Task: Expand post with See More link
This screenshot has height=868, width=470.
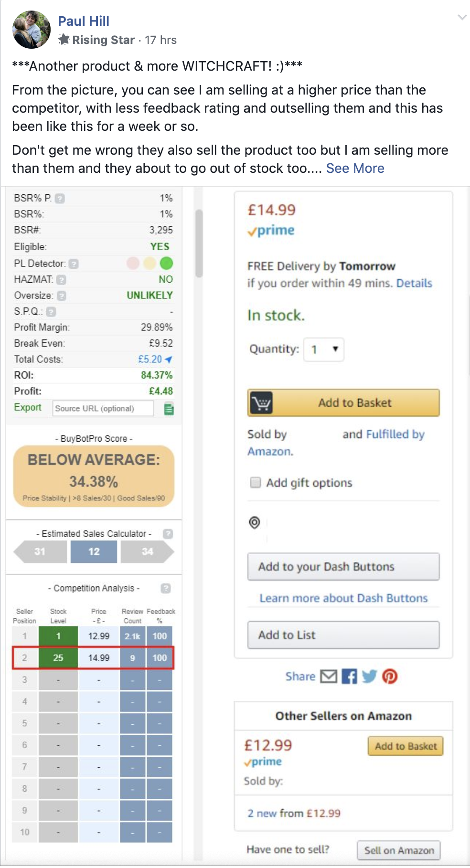Action: [355, 169]
